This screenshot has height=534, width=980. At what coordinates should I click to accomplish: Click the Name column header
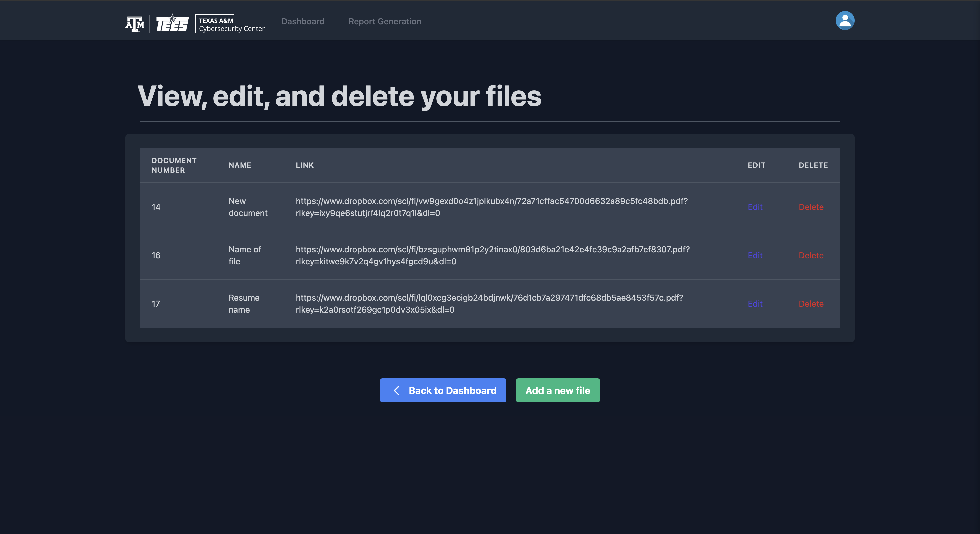point(240,165)
